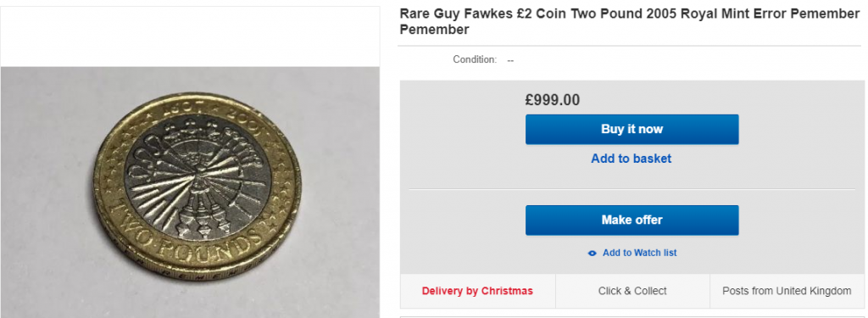Select Posts from United Kingdom cell

(787, 291)
